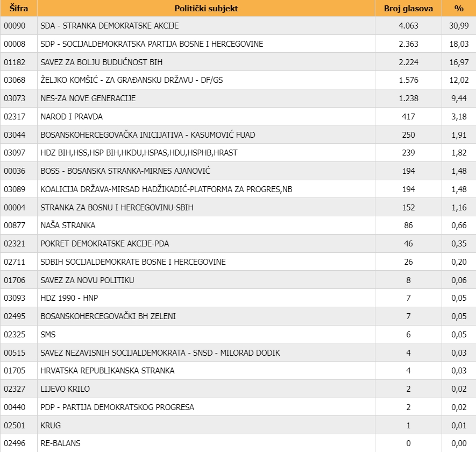
Task: Select SDA - Stranka Demokratske Akcije row
Action: [x=110, y=26]
